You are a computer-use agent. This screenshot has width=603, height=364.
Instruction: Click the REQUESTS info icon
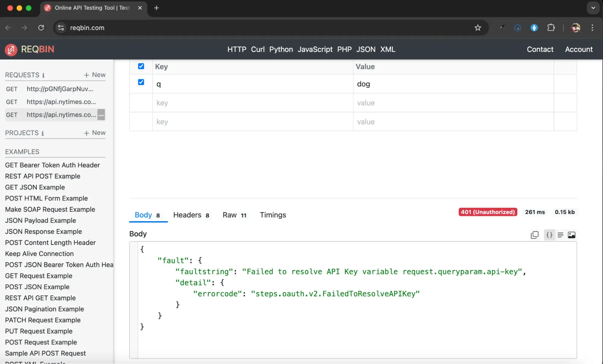tap(43, 75)
